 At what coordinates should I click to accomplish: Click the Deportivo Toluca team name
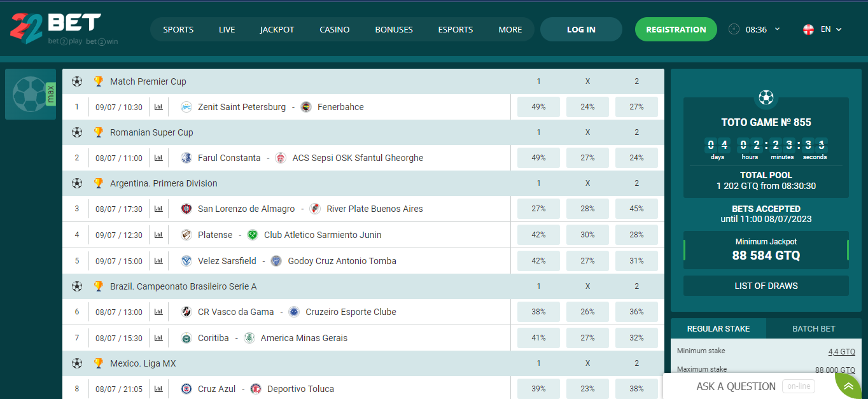[300, 389]
